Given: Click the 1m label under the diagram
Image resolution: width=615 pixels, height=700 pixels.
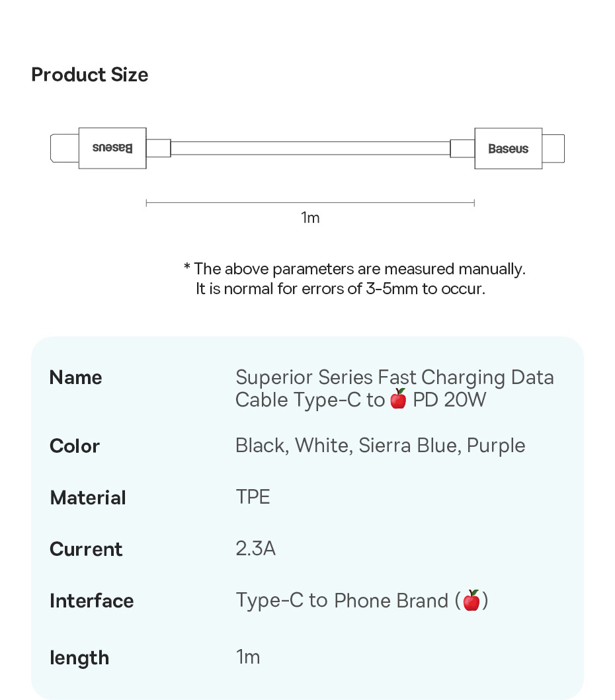Looking at the screenshot, I should click(x=310, y=218).
